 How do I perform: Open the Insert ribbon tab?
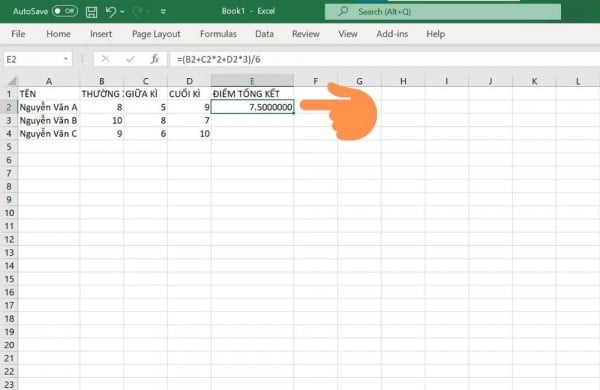point(101,34)
